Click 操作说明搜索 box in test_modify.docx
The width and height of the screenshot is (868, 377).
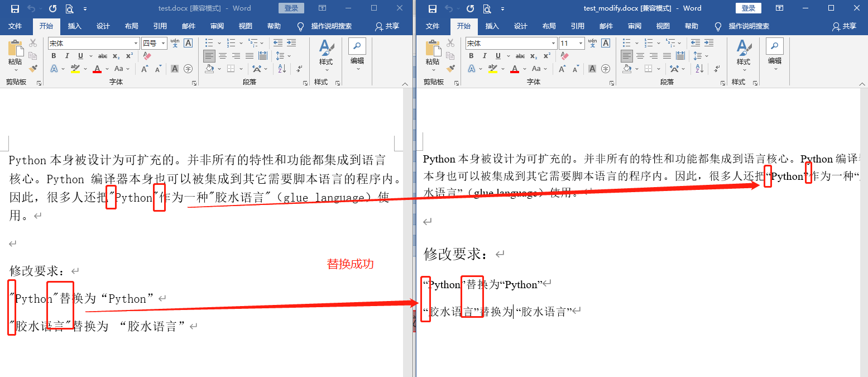click(748, 26)
